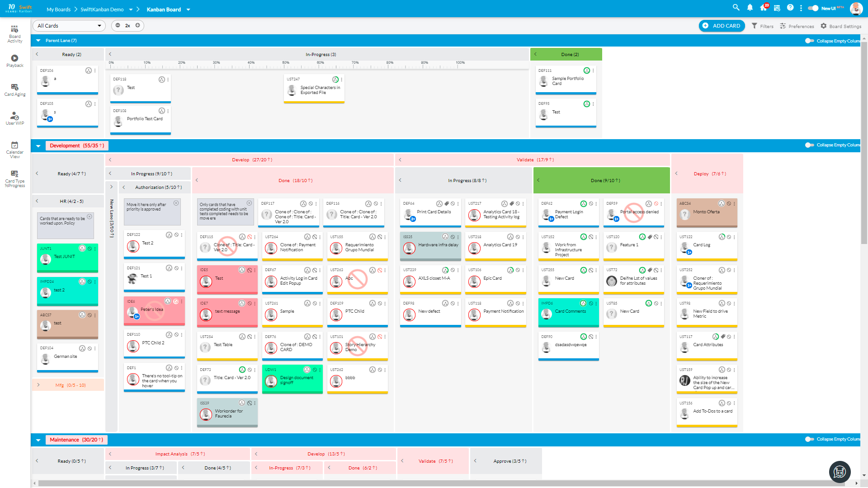Toggle Collapse Empty Columns in Parent Lane
The width and height of the screenshot is (868, 488).
coord(809,41)
